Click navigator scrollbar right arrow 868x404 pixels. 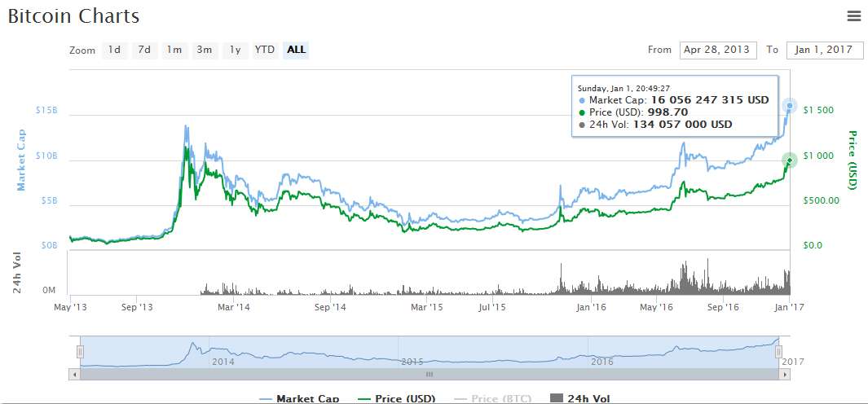(x=785, y=375)
